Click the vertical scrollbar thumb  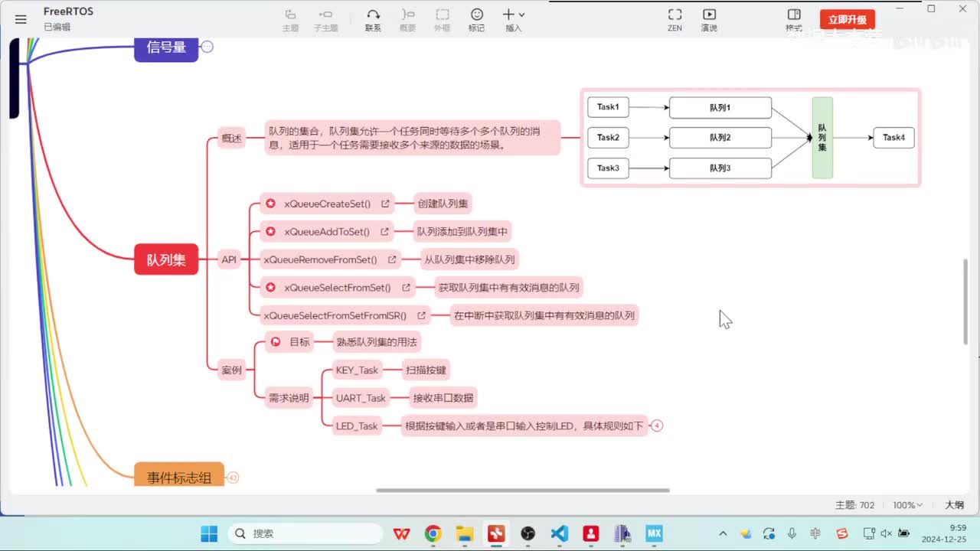[965, 302]
